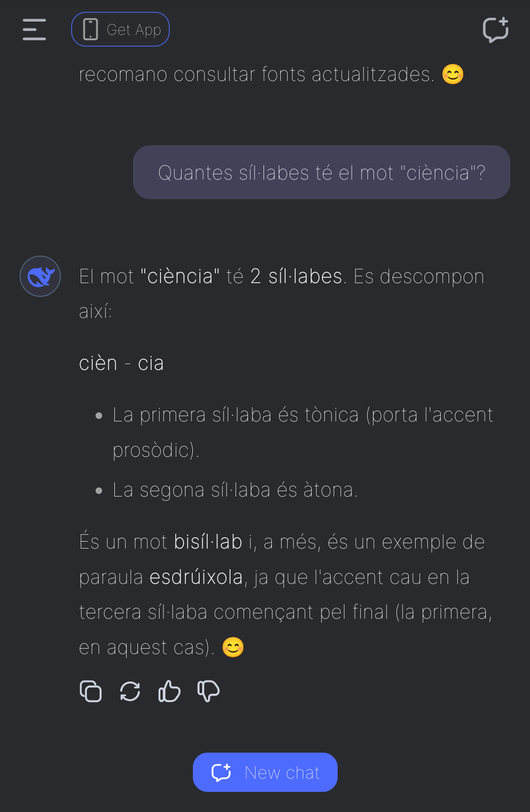Tap the Get App button text
Image resolution: width=530 pixels, height=812 pixels.
click(x=133, y=30)
